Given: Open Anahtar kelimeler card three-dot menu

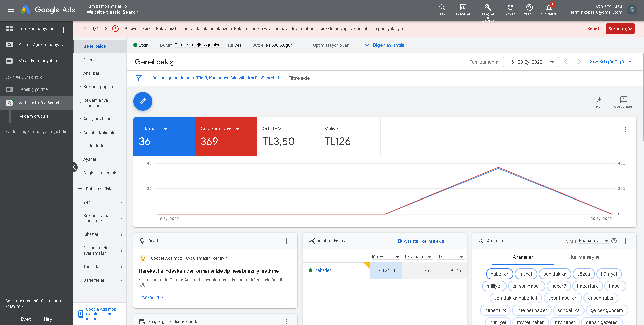Looking at the screenshot, I should pyautogui.click(x=456, y=241).
